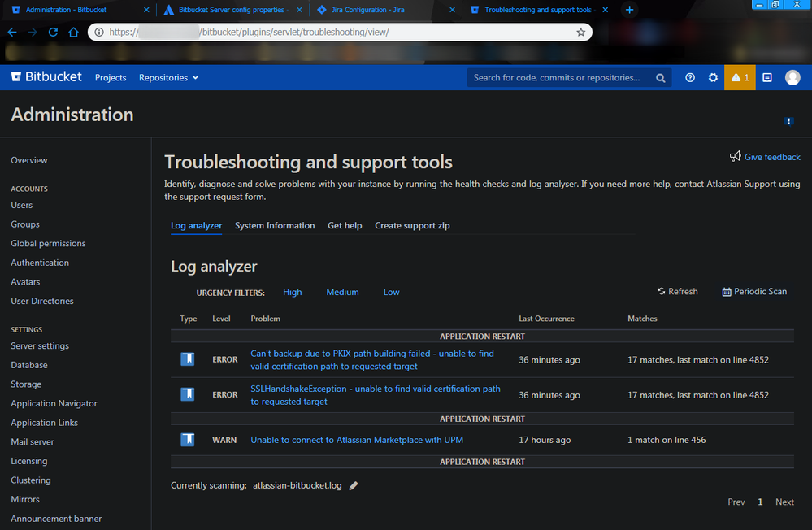Image resolution: width=812 pixels, height=530 pixels.
Task: Open the Periodic Scan scheduler
Action: tap(754, 292)
